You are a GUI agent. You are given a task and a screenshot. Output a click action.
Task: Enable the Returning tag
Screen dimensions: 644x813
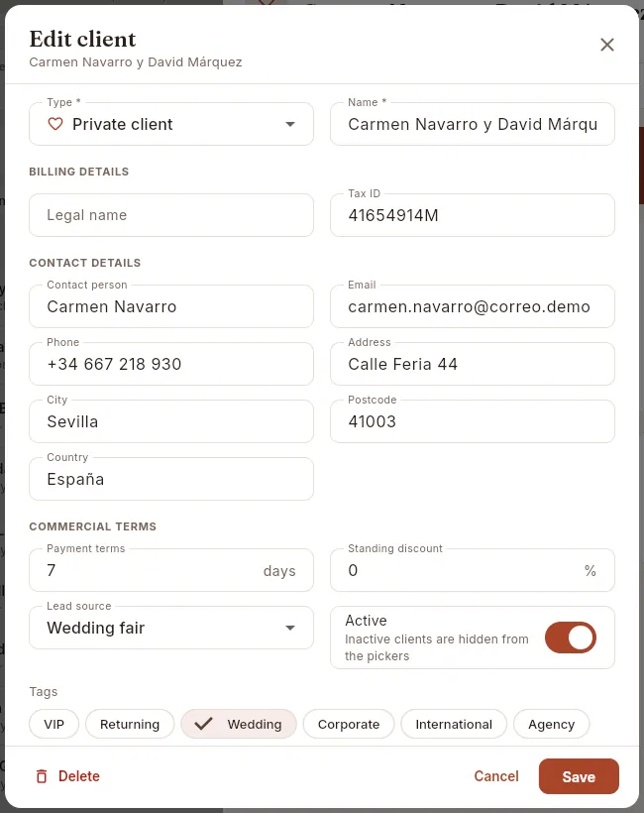pos(130,724)
